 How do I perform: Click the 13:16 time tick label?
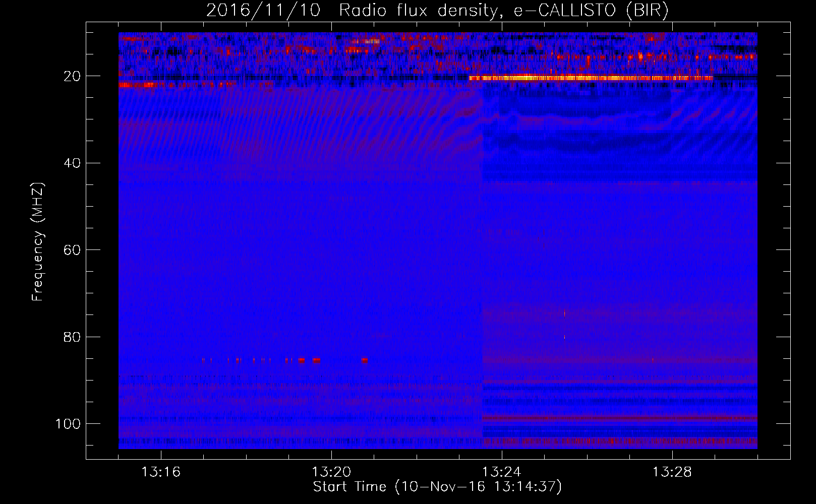point(161,472)
